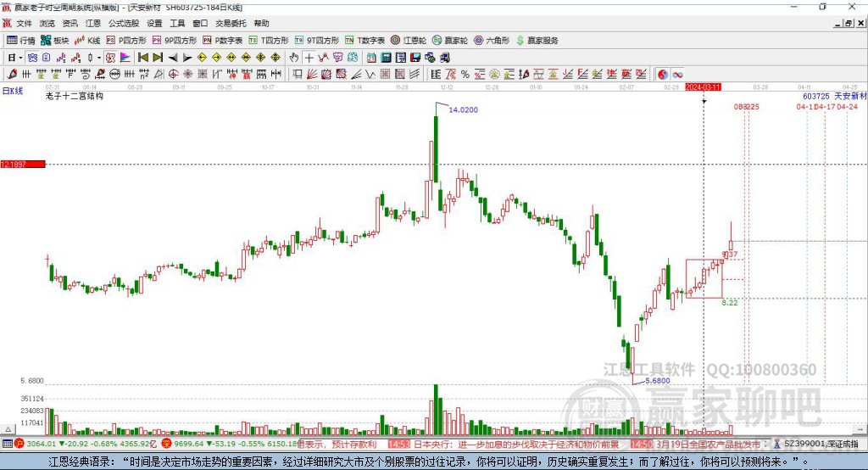
Task: Click the 04-24 date projection label
Action: coord(847,106)
